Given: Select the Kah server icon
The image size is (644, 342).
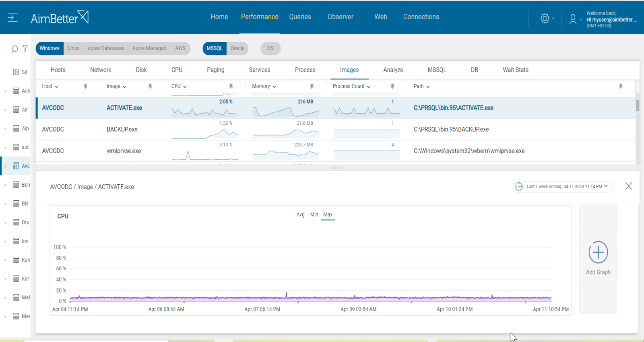Looking at the screenshot, I should point(16,260).
